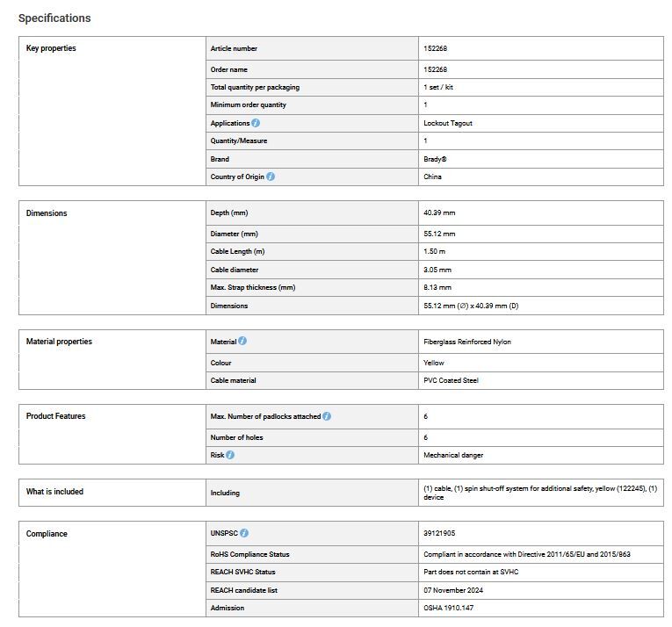Viewport: 672px width, 627px height.
Task: Select the Compliance section label
Action: (x=47, y=534)
